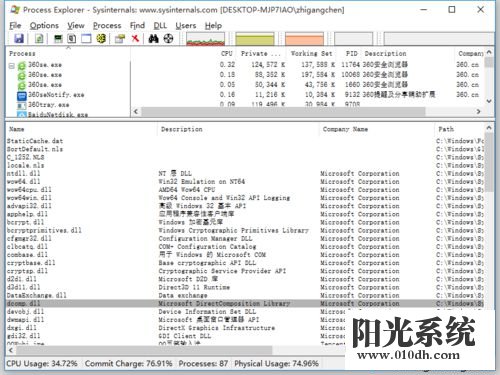Click the Save floppy disk toolbar icon
The width and height of the screenshot is (500, 375).
click(x=19, y=39)
